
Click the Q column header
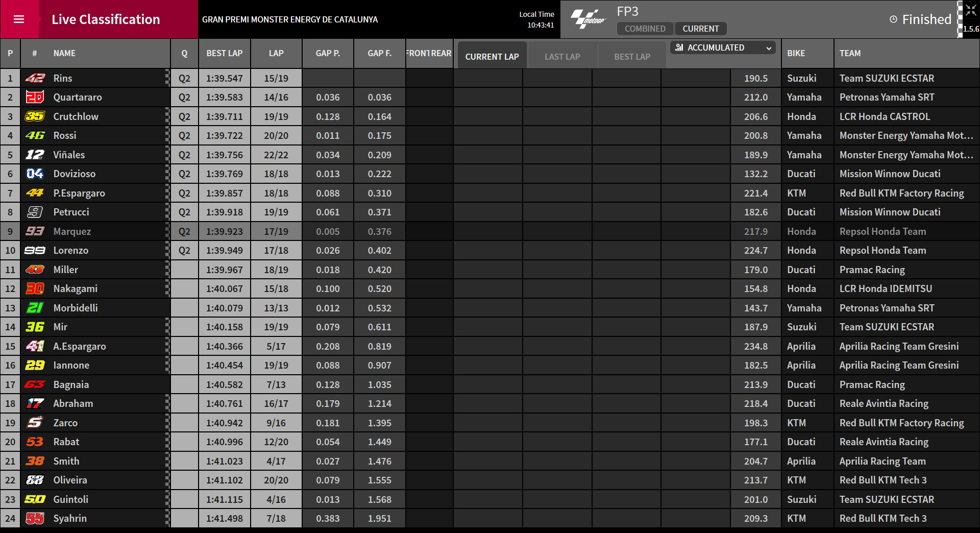[x=184, y=53]
